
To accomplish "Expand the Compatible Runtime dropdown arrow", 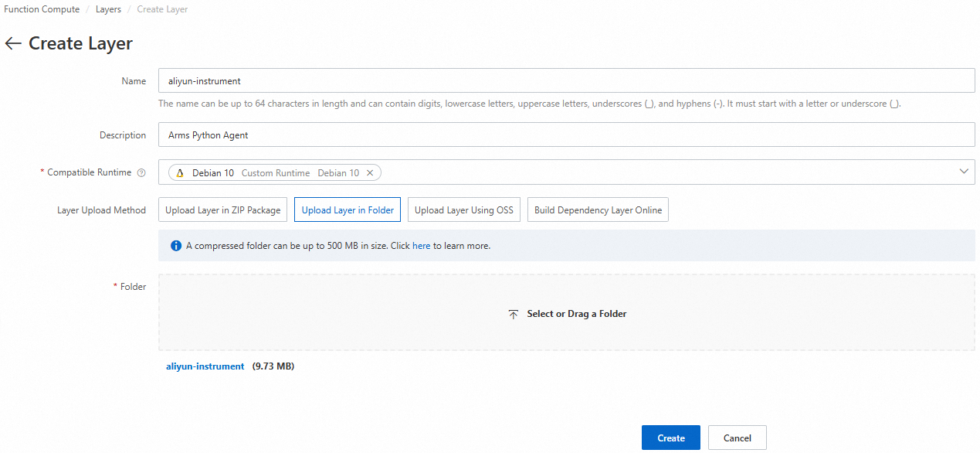I will (964, 172).
